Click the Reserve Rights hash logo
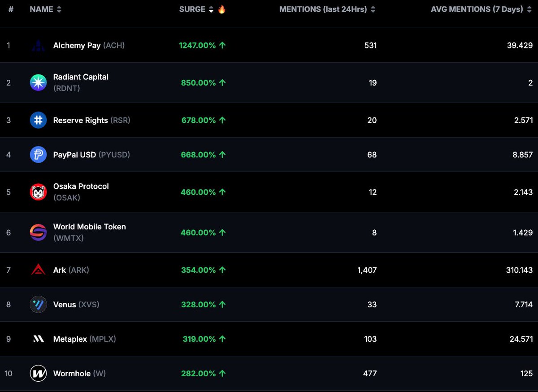 (x=38, y=120)
